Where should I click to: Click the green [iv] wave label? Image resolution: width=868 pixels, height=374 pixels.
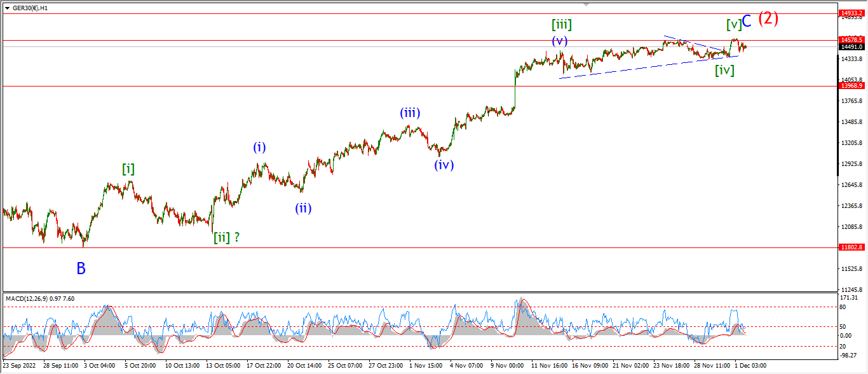(724, 71)
